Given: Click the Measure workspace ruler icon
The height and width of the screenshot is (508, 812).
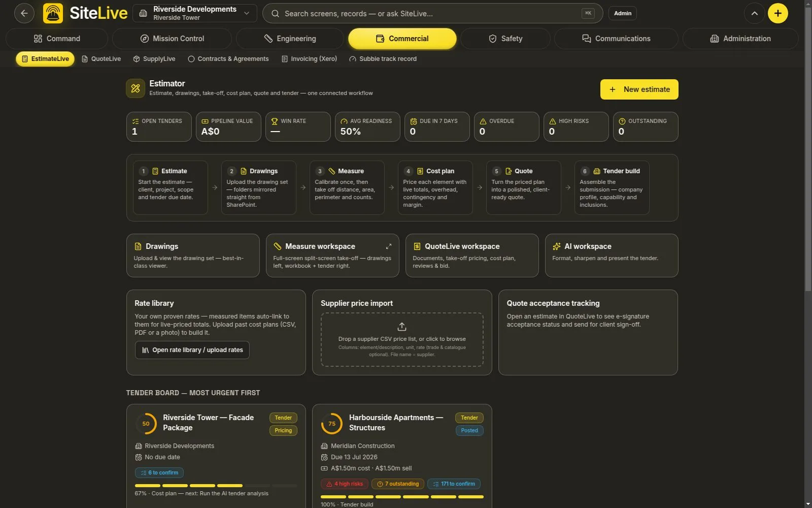Looking at the screenshot, I should pyautogui.click(x=278, y=246).
